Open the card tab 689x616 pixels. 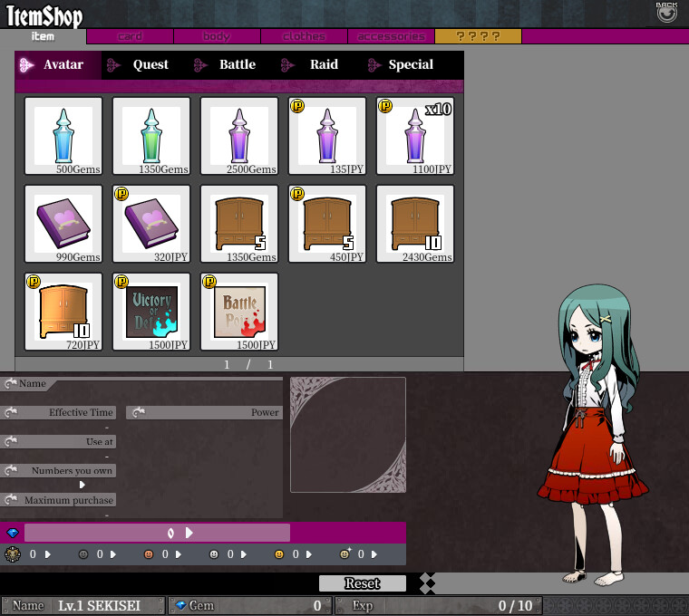[130, 36]
